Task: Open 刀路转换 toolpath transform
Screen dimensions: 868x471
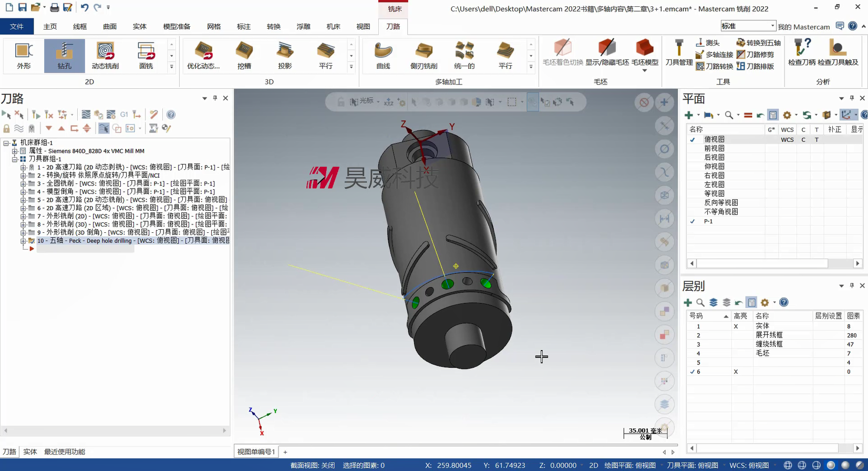Action: point(714,66)
